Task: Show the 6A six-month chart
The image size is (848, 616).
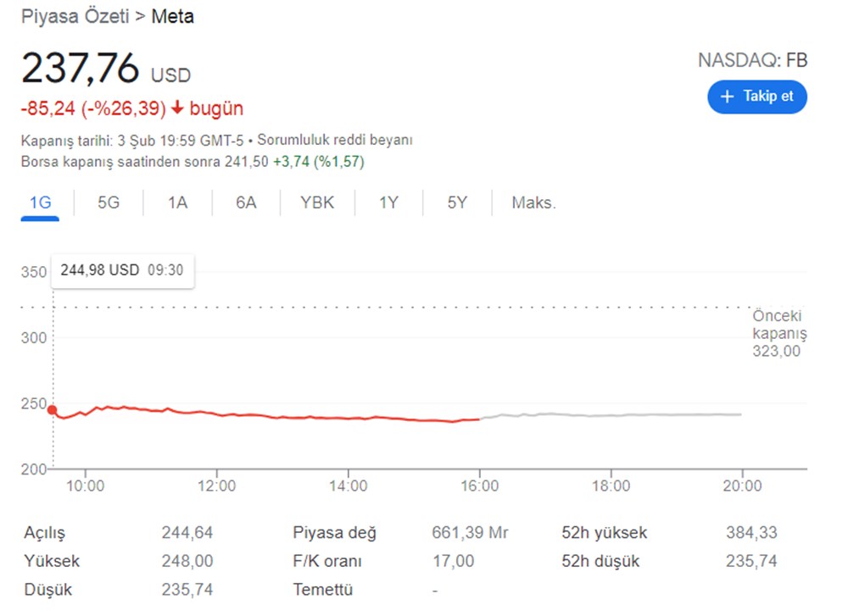Action: tap(246, 203)
